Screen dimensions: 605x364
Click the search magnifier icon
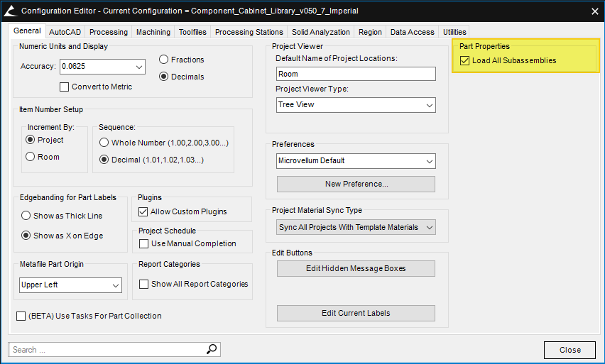pos(212,349)
